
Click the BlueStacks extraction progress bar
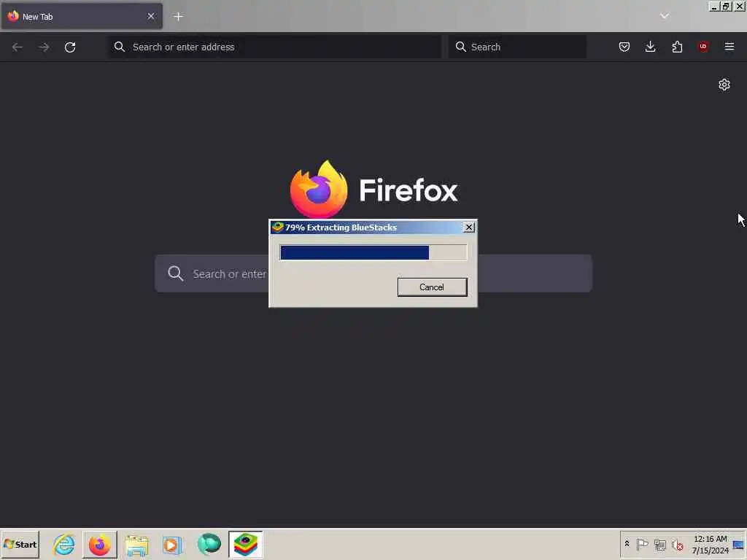point(373,252)
